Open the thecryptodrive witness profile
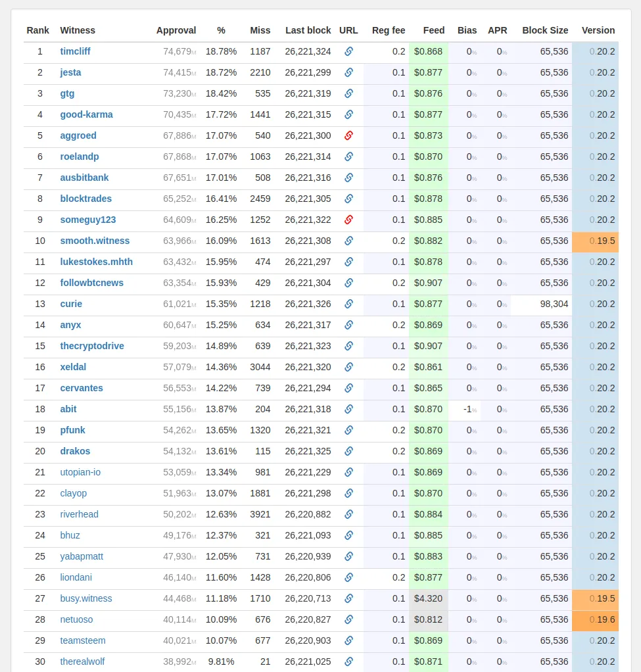Image resolution: width=641 pixels, height=672 pixels. pos(92,346)
